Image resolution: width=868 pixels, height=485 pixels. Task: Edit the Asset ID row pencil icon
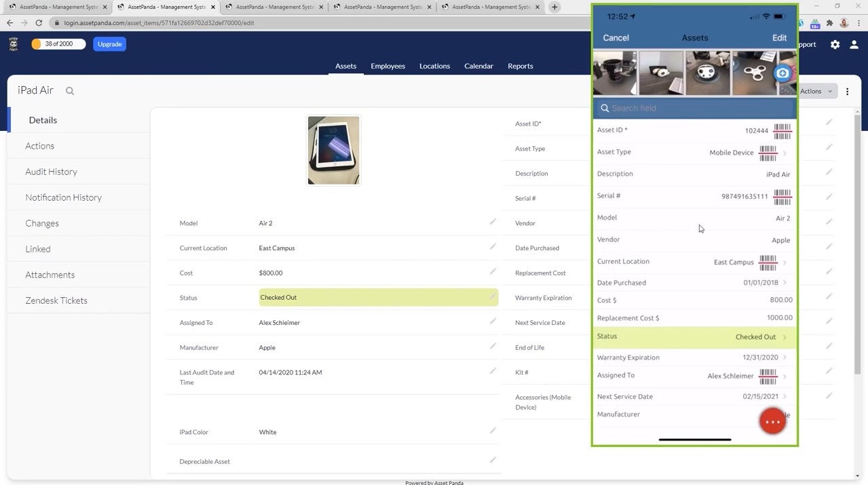829,122
